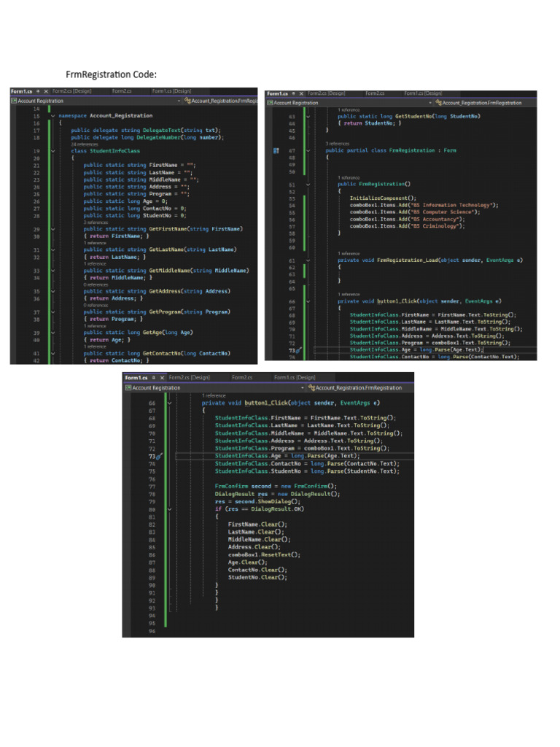The height and width of the screenshot is (747, 560).
Task: Switch to Form2.cs [Design] tab in the bottom editor
Action: tap(189, 378)
